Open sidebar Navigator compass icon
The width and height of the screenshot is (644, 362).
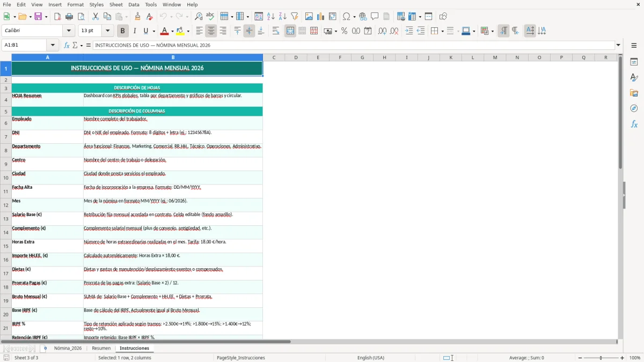coord(634,109)
